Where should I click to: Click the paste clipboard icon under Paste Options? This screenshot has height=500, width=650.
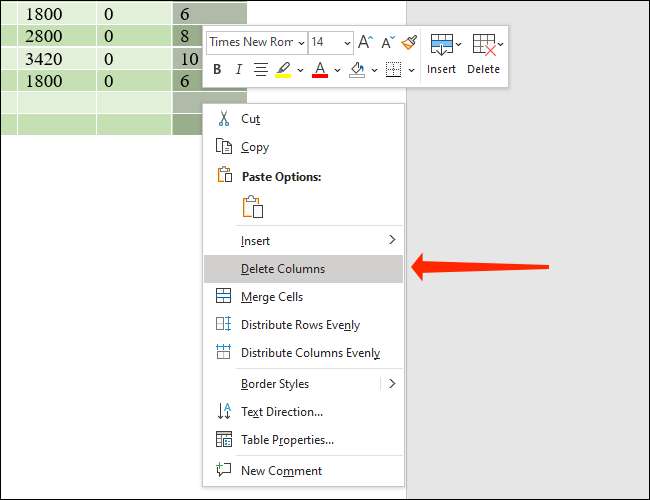click(253, 207)
